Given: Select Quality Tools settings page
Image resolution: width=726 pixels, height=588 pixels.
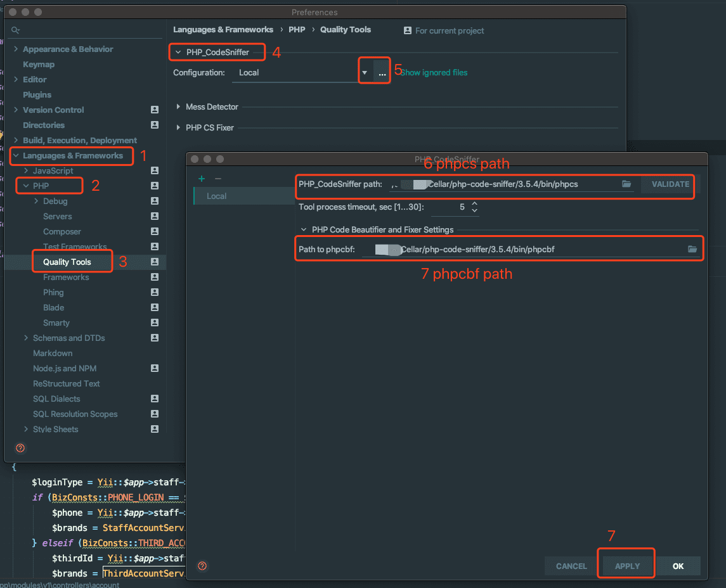Looking at the screenshot, I should click(67, 262).
